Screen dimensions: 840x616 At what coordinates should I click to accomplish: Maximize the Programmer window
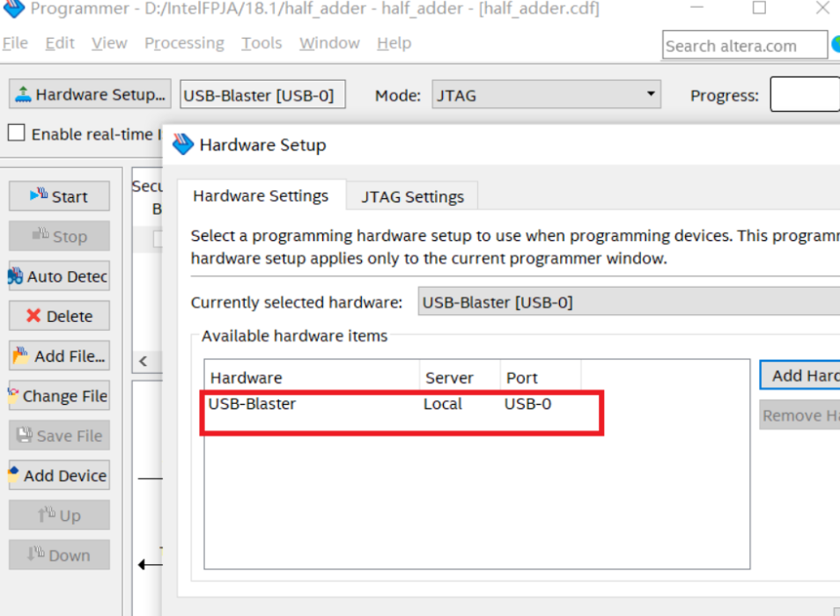click(x=759, y=8)
